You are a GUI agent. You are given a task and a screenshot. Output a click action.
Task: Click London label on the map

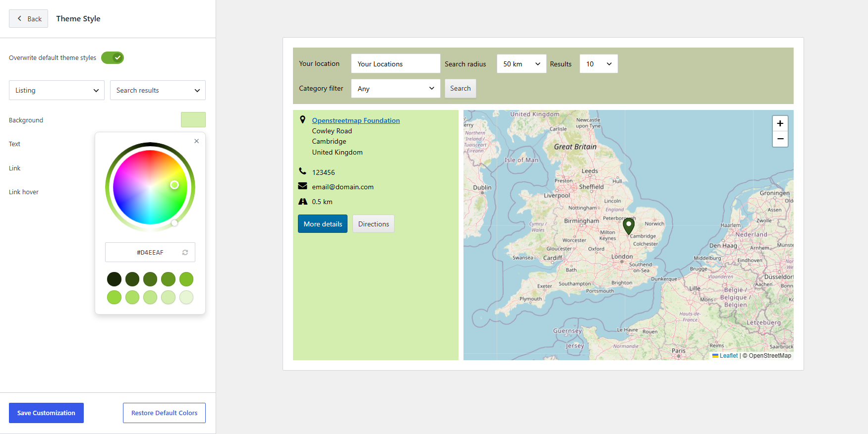pos(622,256)
